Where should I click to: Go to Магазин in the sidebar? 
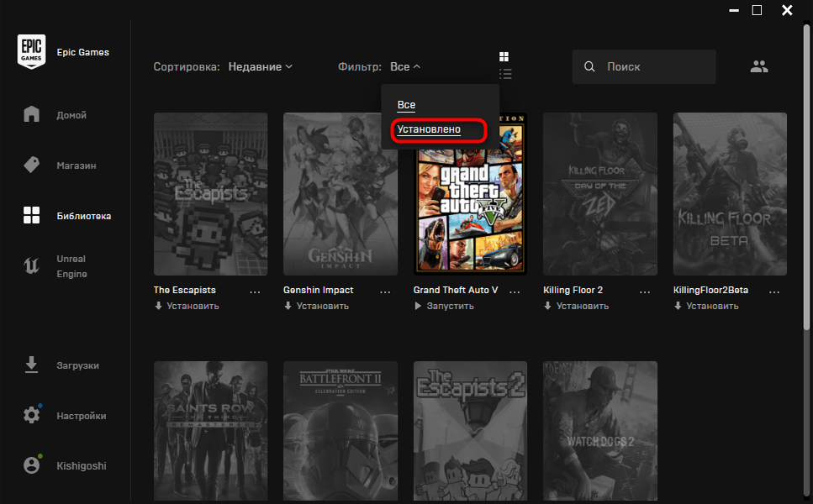coord(77,165)
